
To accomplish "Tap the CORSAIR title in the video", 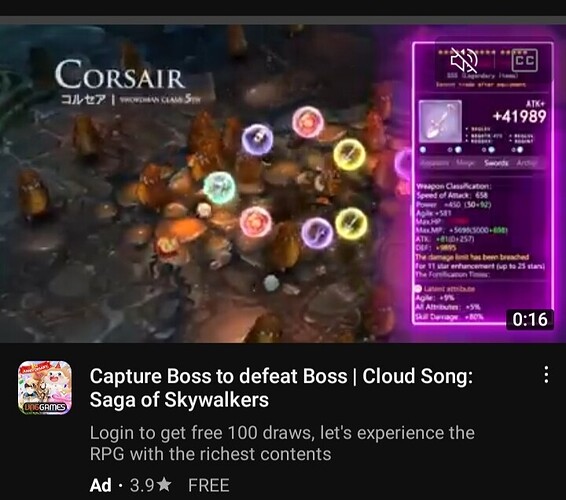I will coord(120,75).
